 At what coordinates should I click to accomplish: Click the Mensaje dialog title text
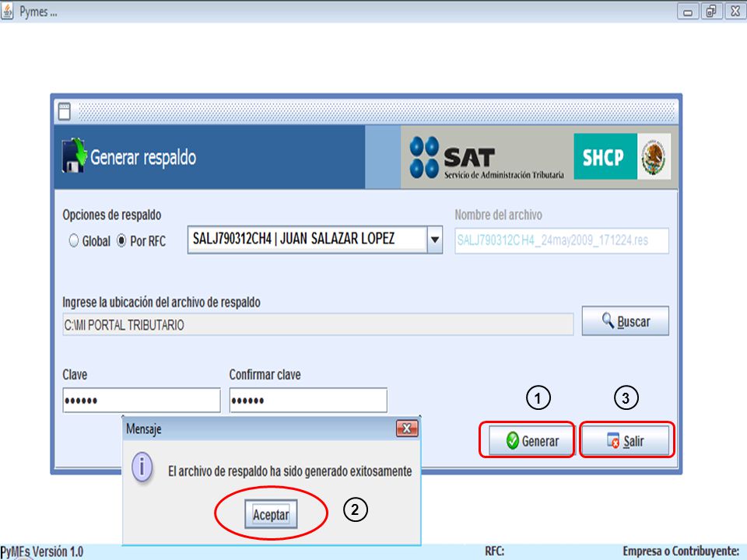click(x=143, y=429)
